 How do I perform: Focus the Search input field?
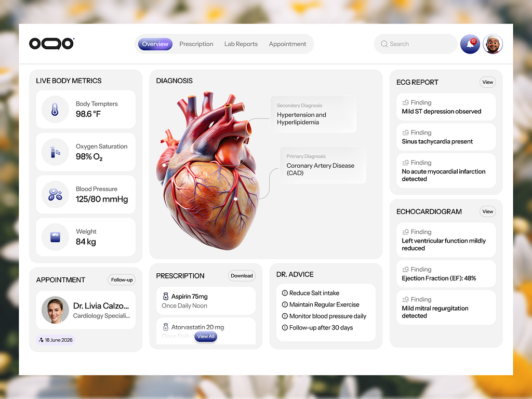(x=416, y=44)
